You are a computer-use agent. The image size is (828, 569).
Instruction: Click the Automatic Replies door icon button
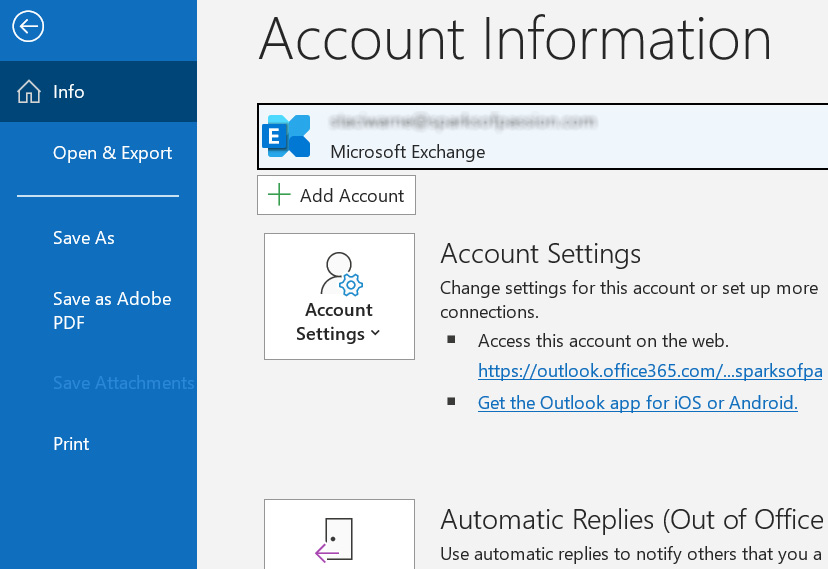pos(339,534)
